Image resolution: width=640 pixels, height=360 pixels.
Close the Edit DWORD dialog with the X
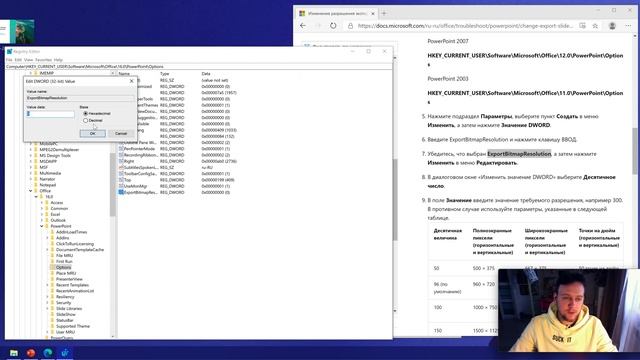pyautogui.click(x=131, y=81)
